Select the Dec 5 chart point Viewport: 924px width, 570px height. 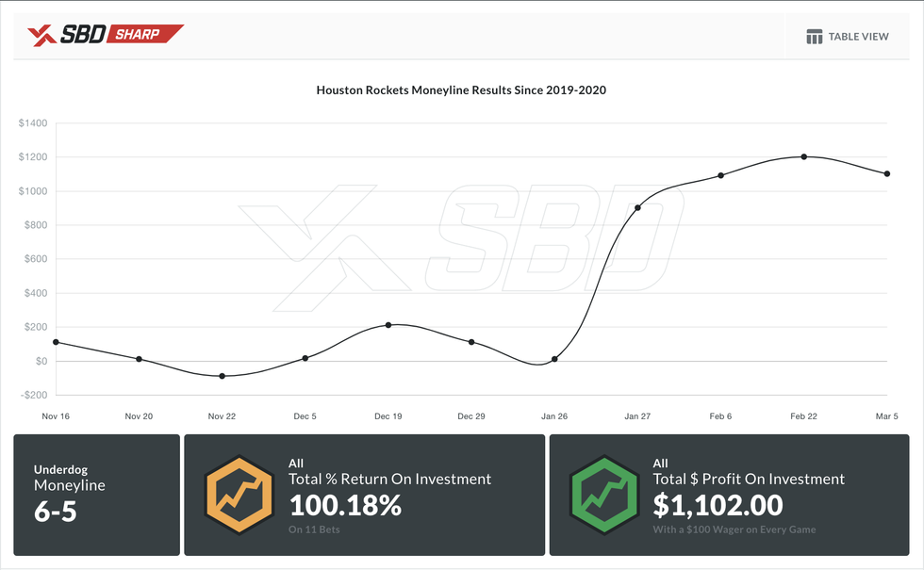pos(305,358)
